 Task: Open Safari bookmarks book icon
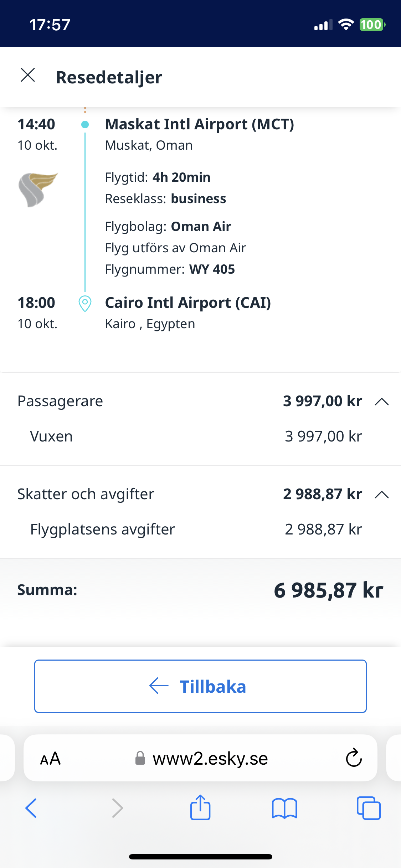[284, 808]
